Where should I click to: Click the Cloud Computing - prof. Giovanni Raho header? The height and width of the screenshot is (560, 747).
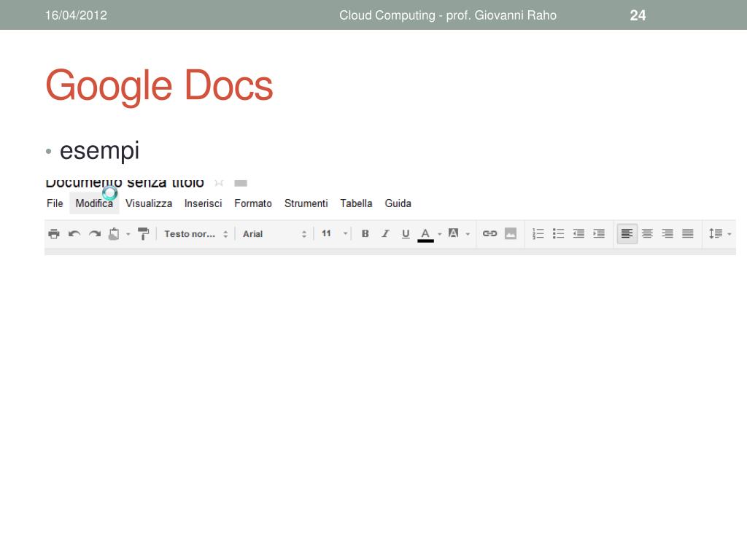(x=448, y=15)
